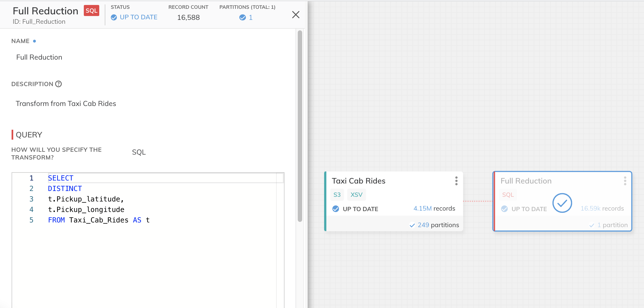
Task: Click the XSV tag on Taxi Cab Rides
Action: point(356,195)
